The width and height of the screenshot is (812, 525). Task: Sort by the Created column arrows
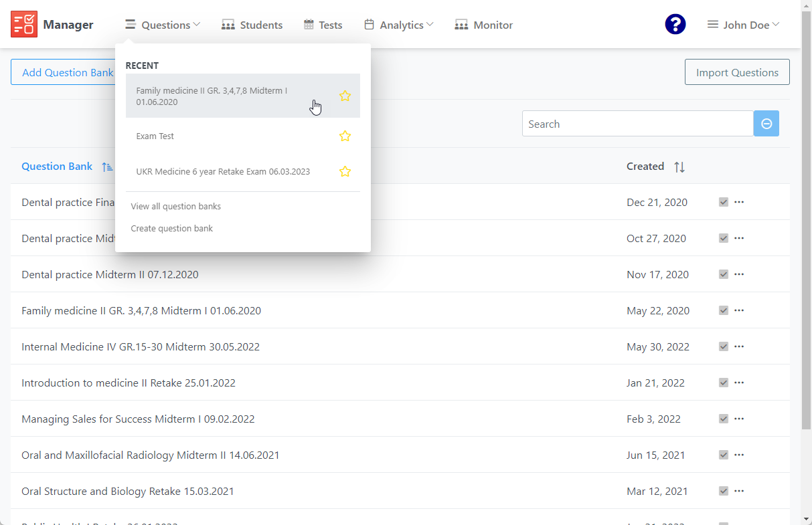[679, 167]
